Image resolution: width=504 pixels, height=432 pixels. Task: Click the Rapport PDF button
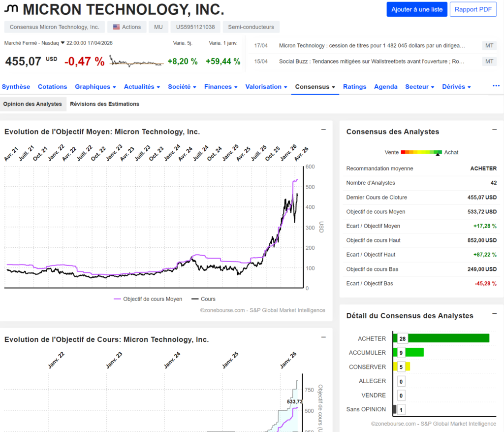click(472, 9)
